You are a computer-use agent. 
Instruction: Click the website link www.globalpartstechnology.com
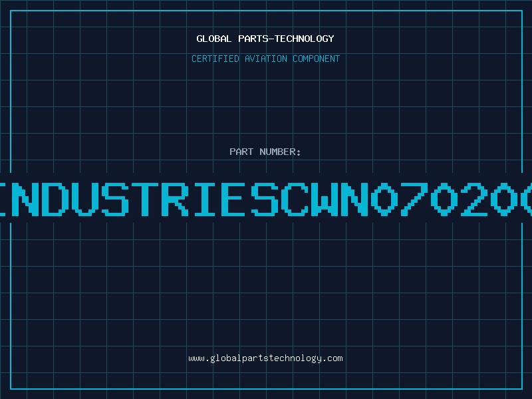pyautogui.click(x=265, y=358)
